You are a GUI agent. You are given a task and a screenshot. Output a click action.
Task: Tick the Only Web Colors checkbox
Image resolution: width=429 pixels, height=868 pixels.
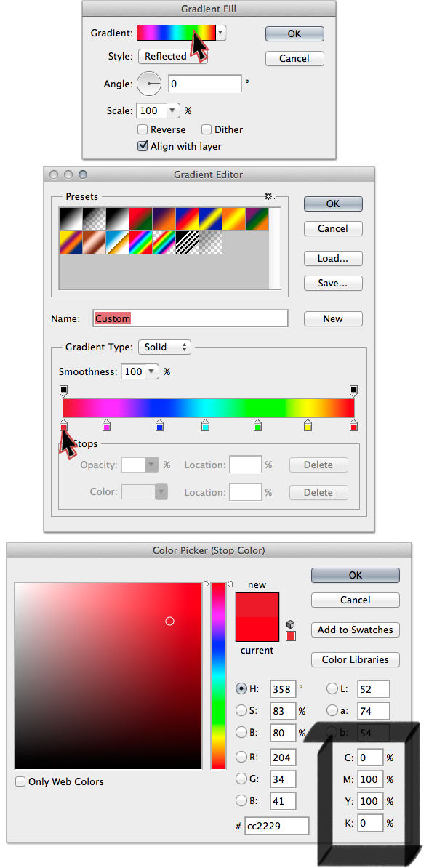20,781
